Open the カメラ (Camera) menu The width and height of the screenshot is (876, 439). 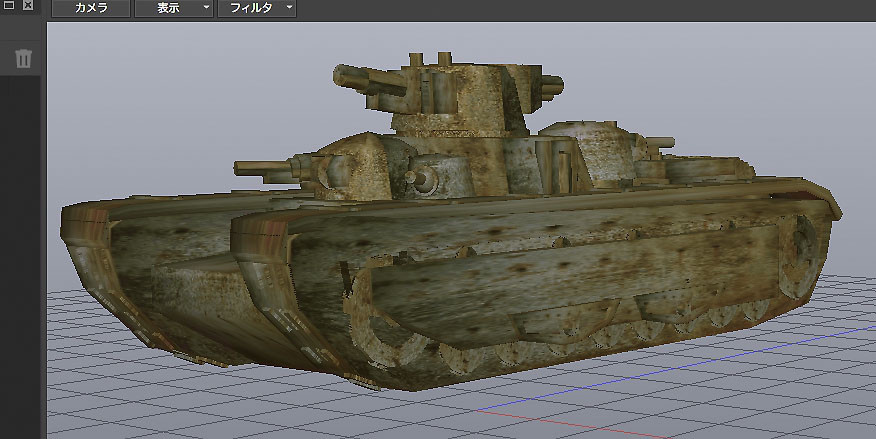92,8
